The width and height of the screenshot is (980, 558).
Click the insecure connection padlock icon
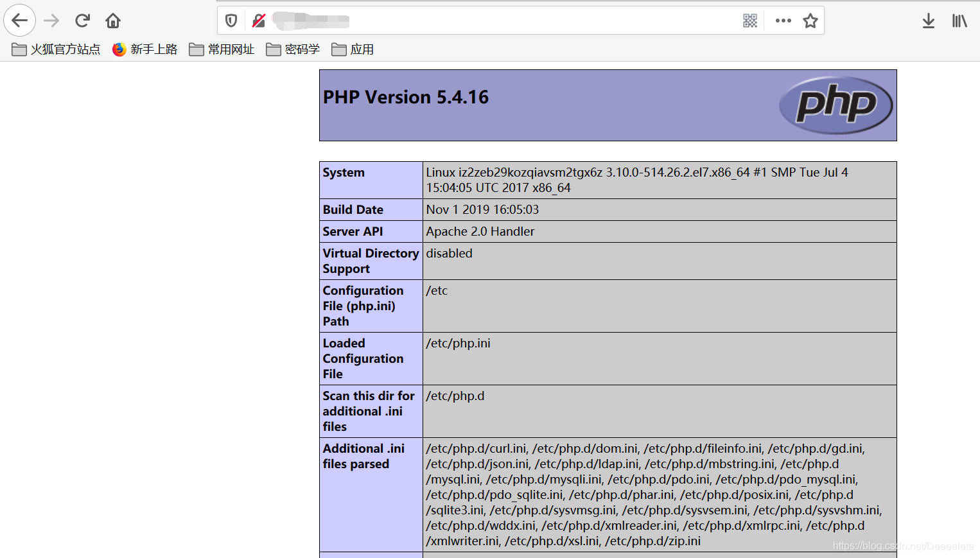[x=258, y=21]
